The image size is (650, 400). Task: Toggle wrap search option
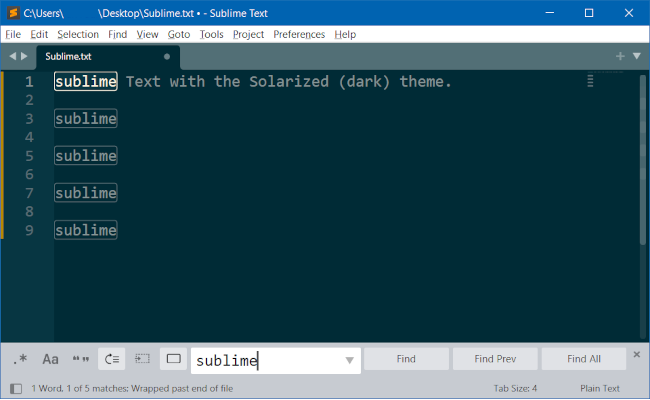[112, 359]
